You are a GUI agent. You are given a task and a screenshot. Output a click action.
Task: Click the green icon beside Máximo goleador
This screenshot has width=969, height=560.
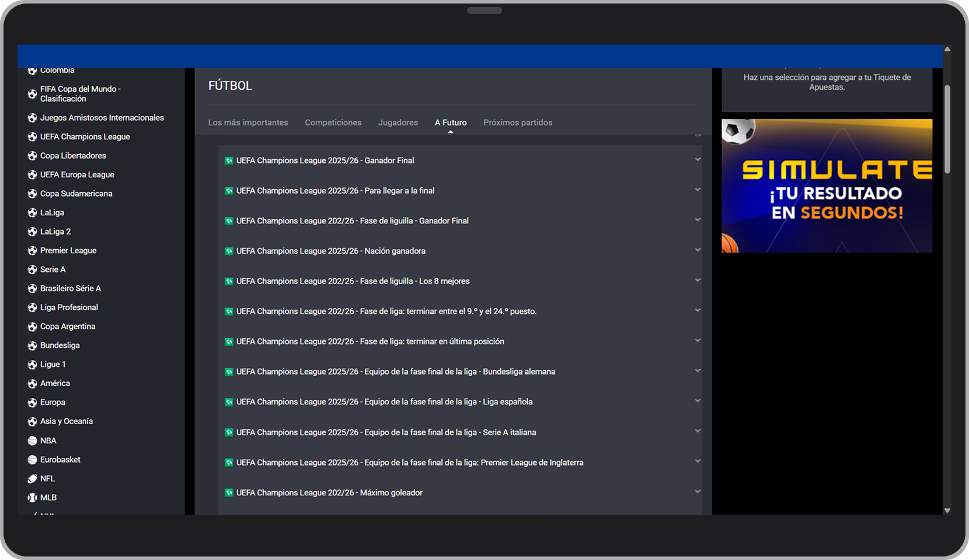click(229, 493)
